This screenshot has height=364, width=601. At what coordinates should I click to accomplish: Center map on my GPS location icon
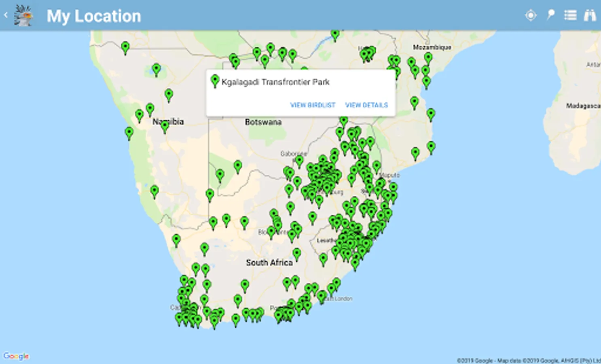[531, 15]
